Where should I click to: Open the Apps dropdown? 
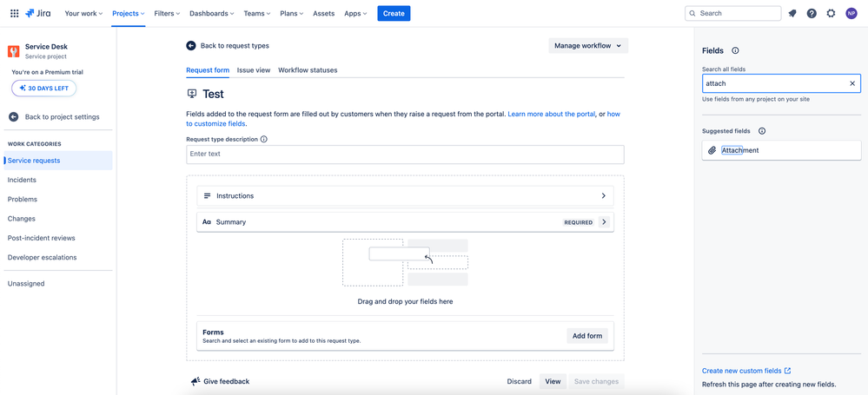point(355,13)
